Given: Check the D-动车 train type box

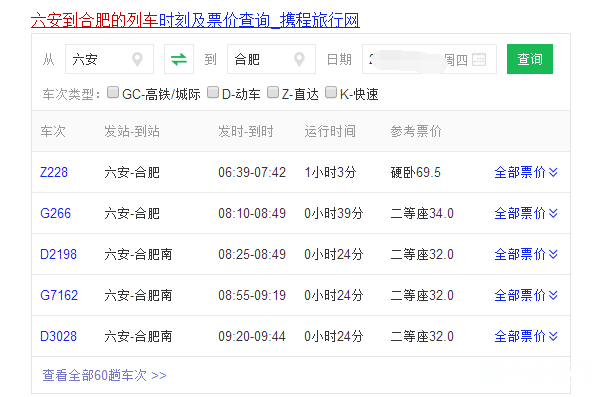Looking at the screenshot, I should coord(213,92).
